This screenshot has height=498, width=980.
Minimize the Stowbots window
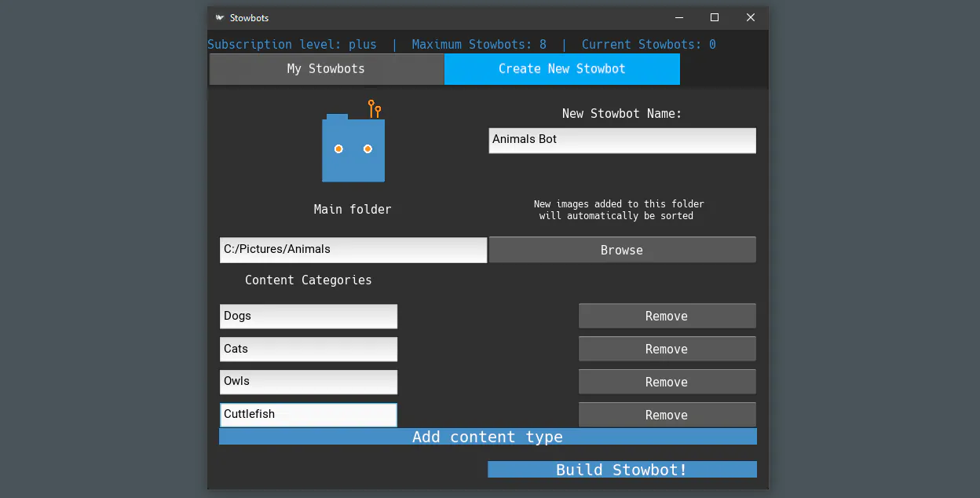tap(678, 17)
